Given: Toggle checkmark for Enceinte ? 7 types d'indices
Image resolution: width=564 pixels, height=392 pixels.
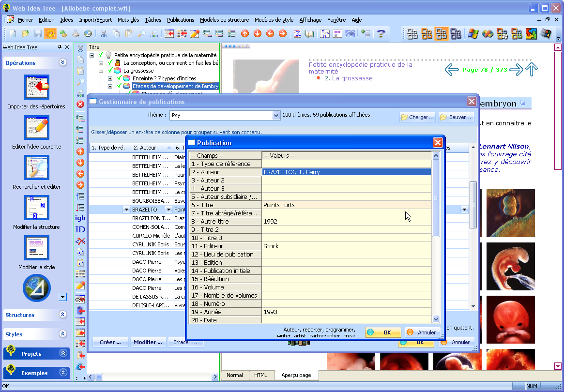Looking at the screenshot, I should click(120, 78).
